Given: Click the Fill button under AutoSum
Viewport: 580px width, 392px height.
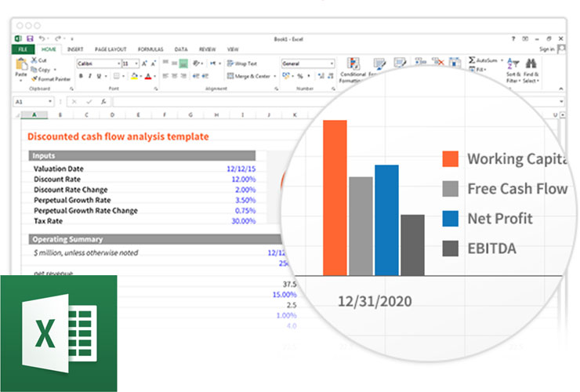Looking at the screenshot, I should pos(478,70).
